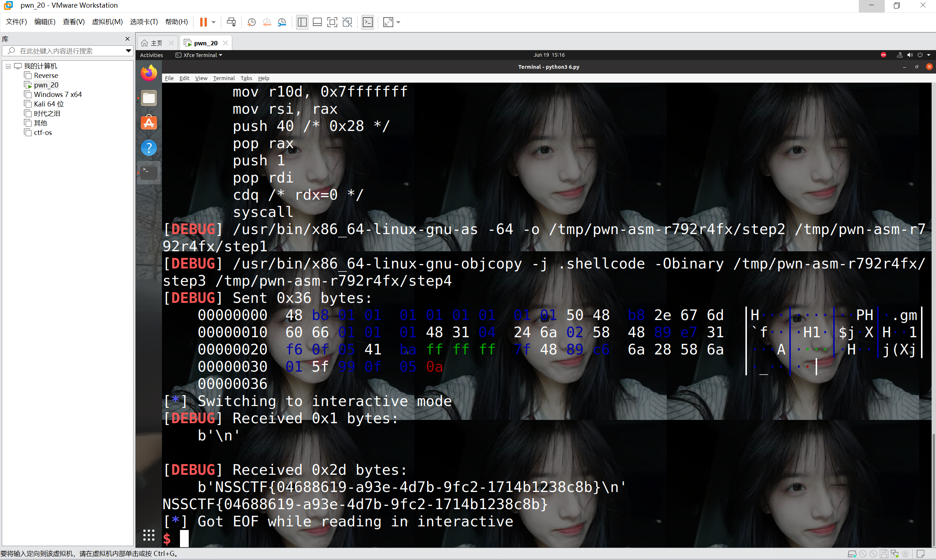Screen dimensions: 936x560
Task: Expand the system menu arrow
Action: 928,55
